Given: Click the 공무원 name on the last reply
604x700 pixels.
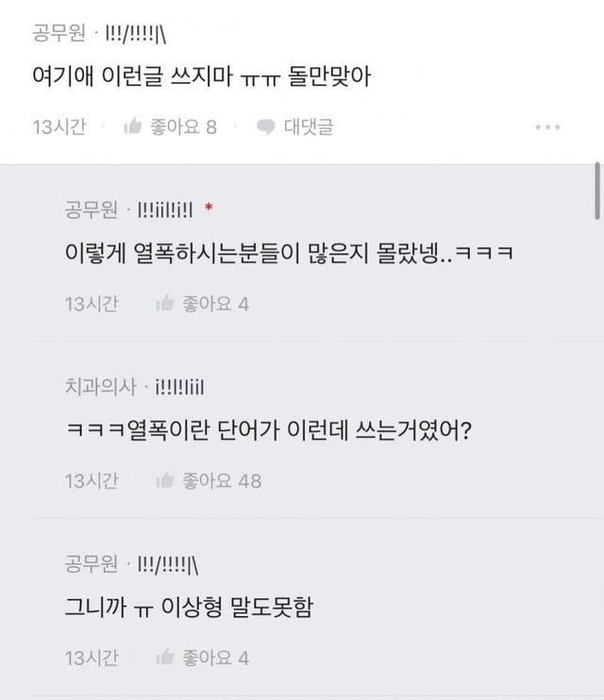Looking at the screenshot, I should (92, 564).
